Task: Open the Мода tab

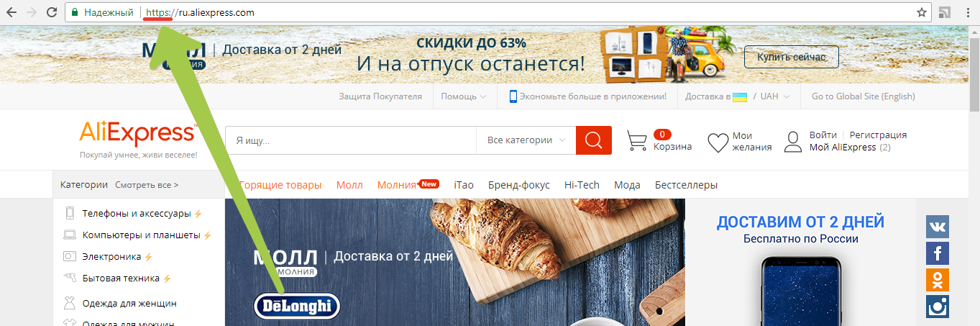Action: pyautogui.click(x=627, y=185)
